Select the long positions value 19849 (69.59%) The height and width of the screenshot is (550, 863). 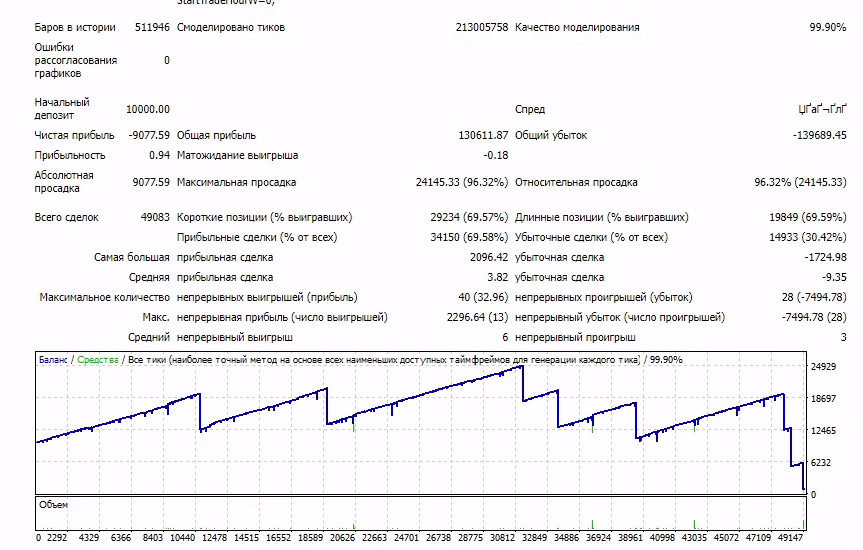(807, 217)
